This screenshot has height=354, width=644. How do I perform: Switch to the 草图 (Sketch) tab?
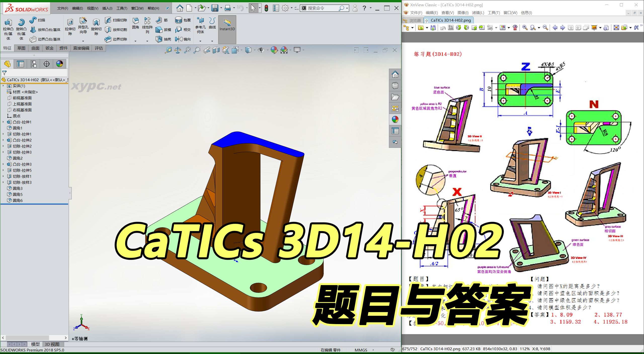point(21,48)
